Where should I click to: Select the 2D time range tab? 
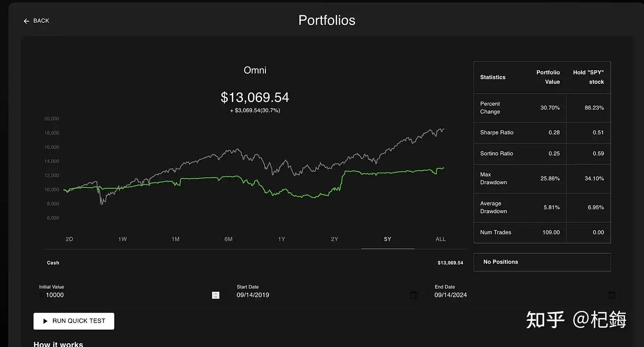(69, 239)
